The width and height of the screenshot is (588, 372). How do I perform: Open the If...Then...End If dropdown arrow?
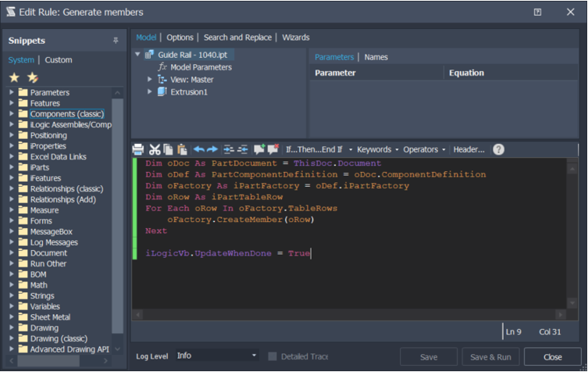coord(351,149)
